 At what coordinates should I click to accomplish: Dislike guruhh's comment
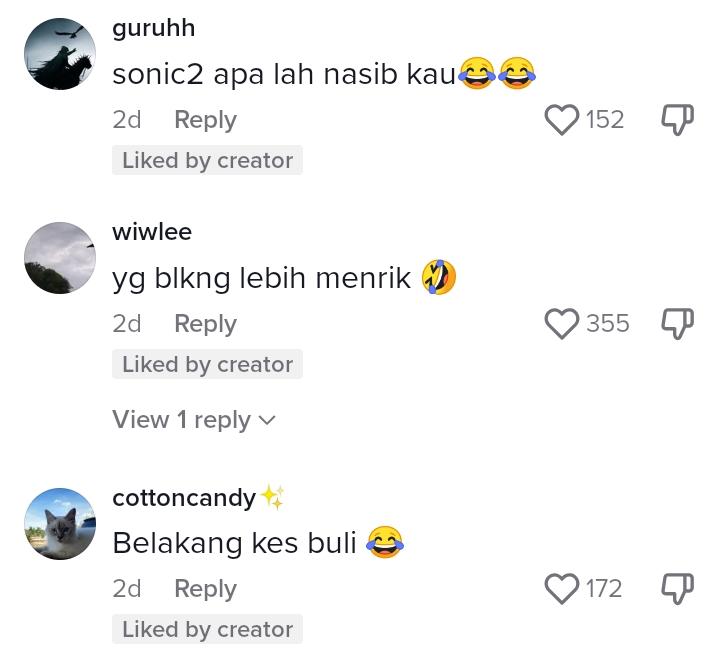(x=677, y=120)
